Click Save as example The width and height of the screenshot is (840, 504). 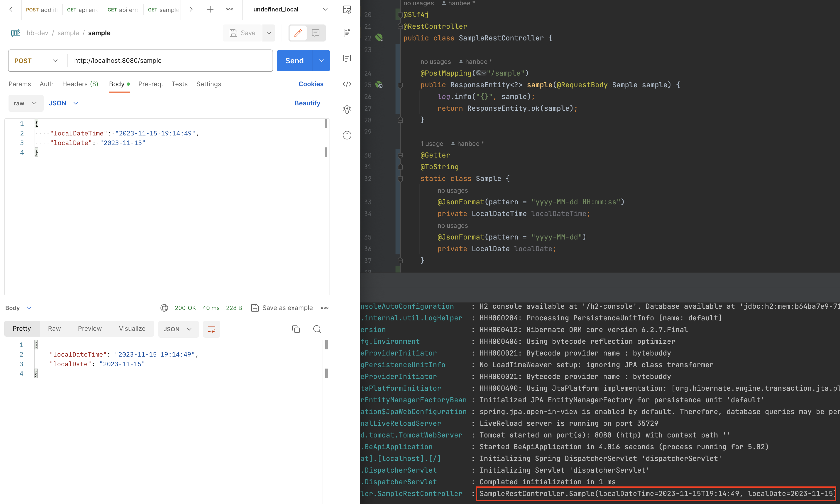[x=282, y=308]
